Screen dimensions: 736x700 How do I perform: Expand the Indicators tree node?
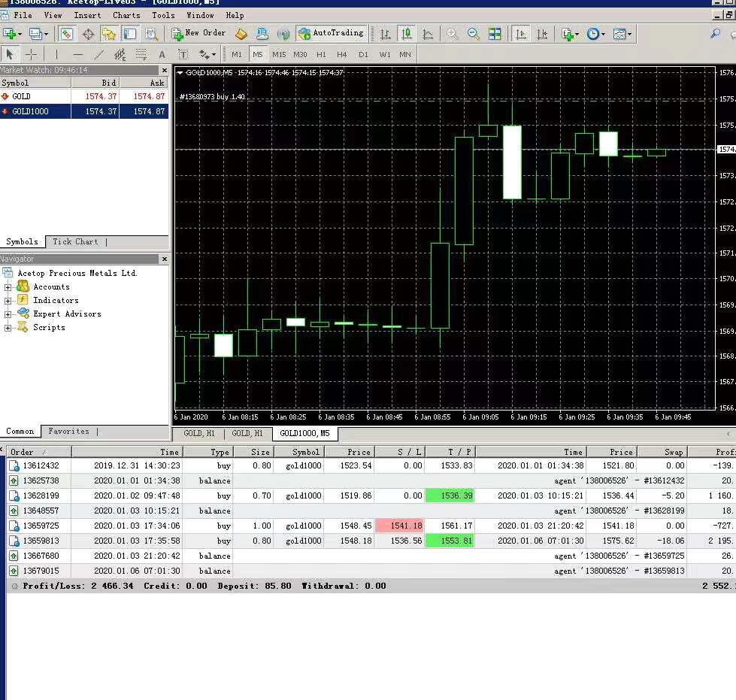pos(8,301)
